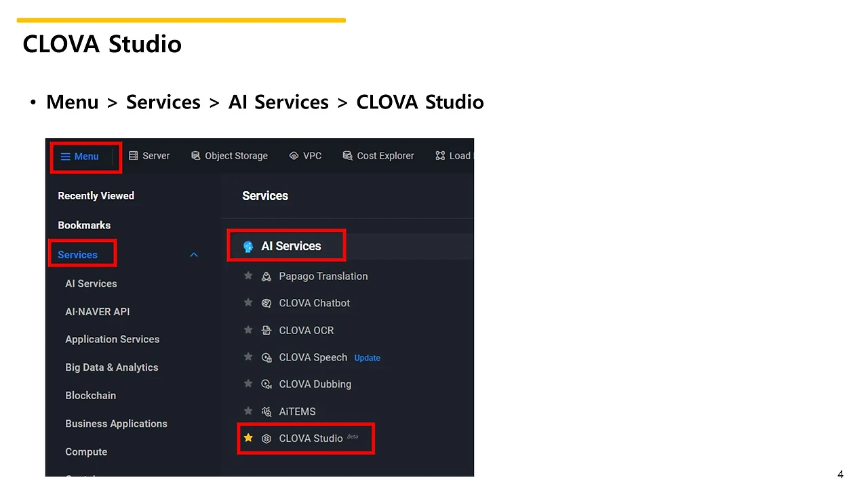Select AI·NAVER API category

98,312
